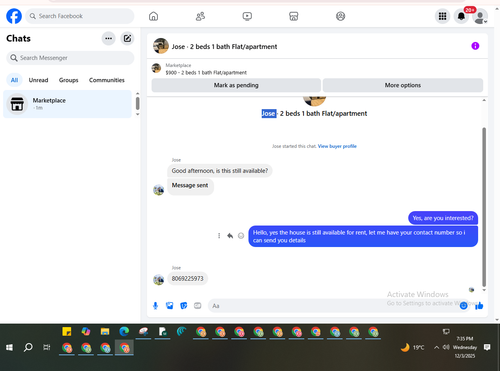
Task: Switch to the Communities filter
Action: pyautogui.click(x=107, y=80)
